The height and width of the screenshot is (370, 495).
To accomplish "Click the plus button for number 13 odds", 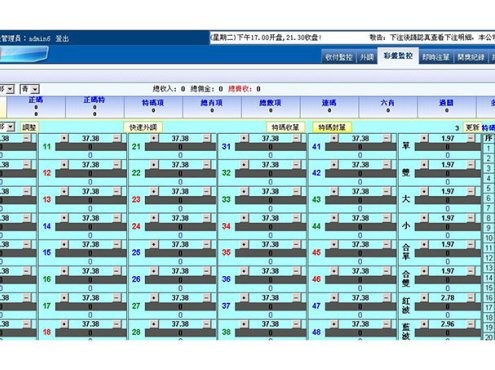I will 64,191.
